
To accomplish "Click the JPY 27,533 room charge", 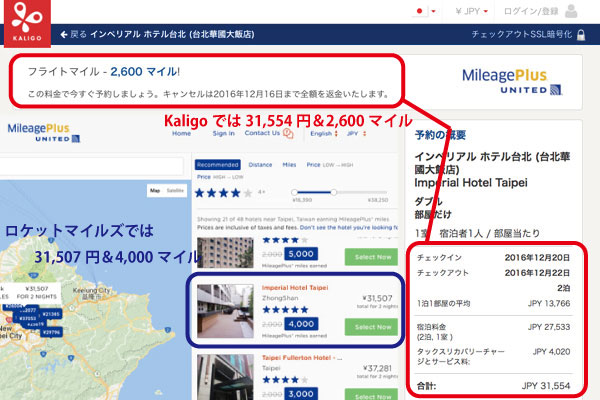I will point(549,327).
